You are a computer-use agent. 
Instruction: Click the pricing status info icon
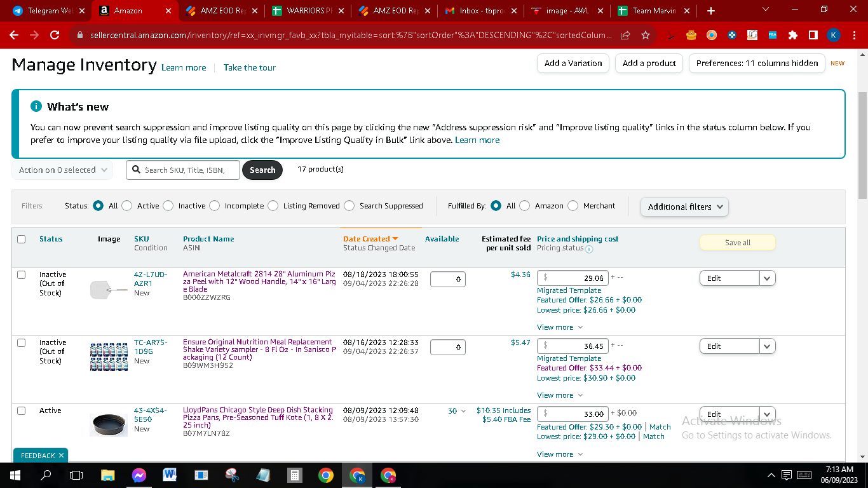[589, 248]
